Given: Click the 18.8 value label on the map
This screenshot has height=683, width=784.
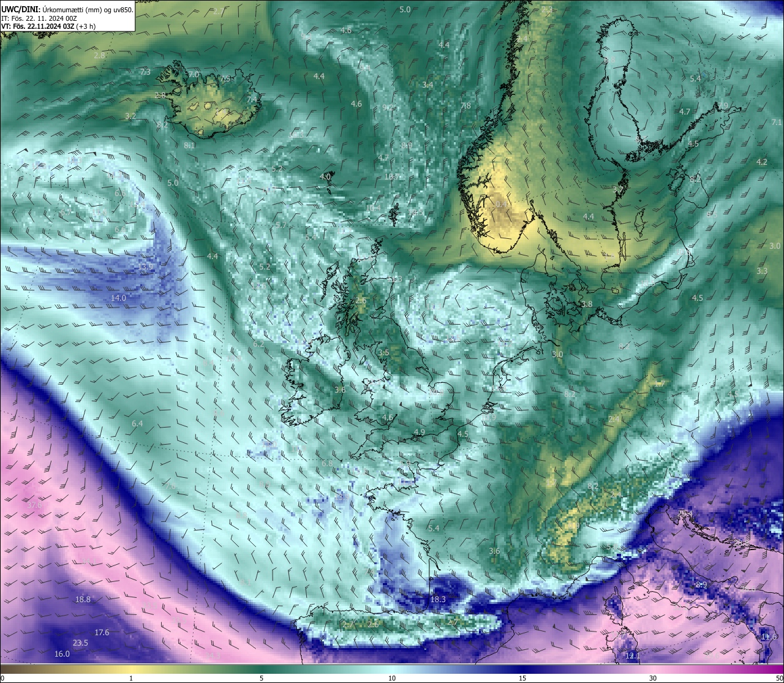Looking at the screenshot, I should pos(83,600).
